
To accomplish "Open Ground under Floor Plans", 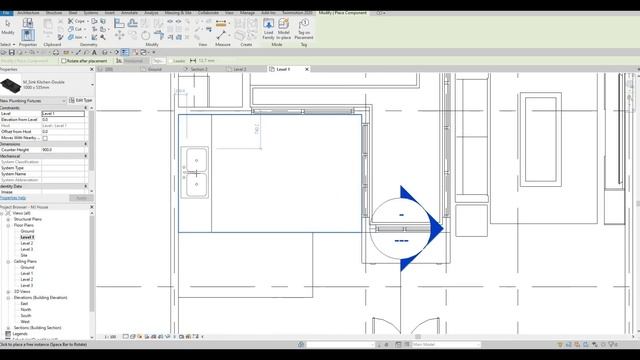I will point(27,231).
